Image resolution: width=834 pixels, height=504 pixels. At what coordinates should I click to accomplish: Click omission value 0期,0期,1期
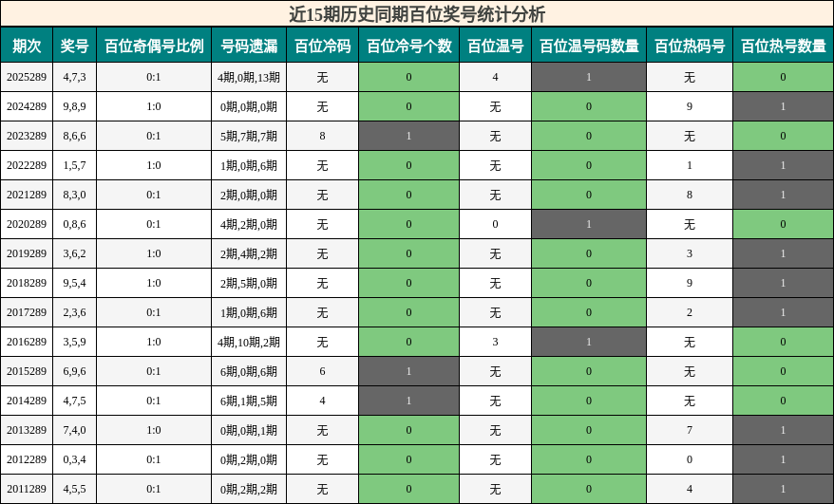point(249,430)
